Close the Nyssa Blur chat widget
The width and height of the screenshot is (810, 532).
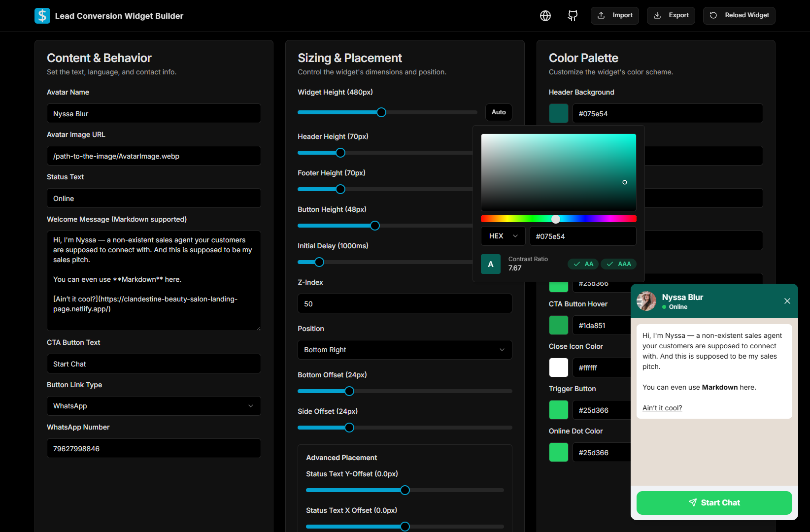[x=787, y=301]
